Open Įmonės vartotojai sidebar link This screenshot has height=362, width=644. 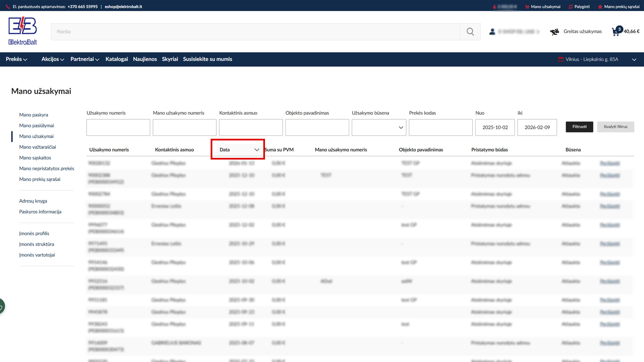click(x=37, y=255)
